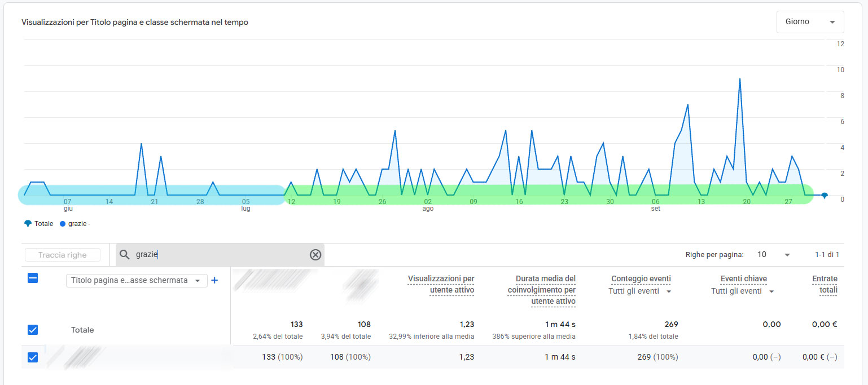The width and height of the screenshot is (868, 385).
Task: Expand "Tutti gli eventi" under Conteggio eventi
Action: [640, 291]
